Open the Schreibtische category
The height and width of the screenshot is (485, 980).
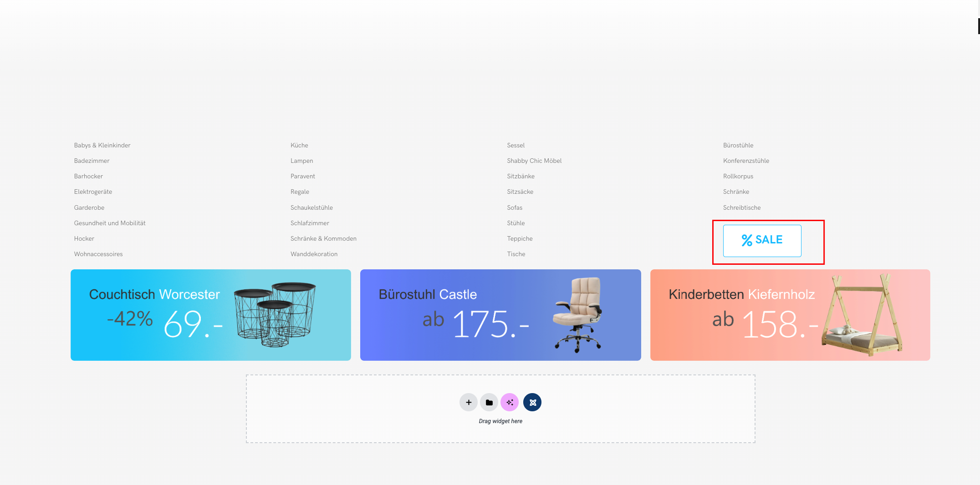point(742,207)
